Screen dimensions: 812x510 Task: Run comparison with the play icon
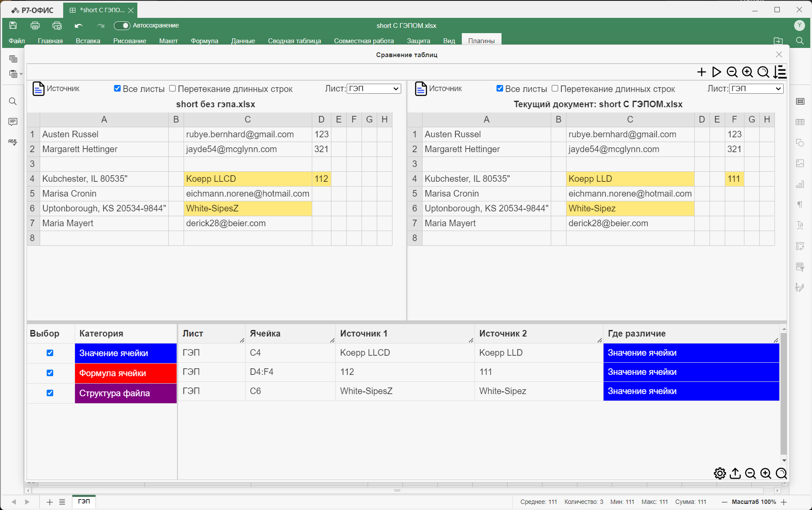pyautogui.click(x=716, y=72)
